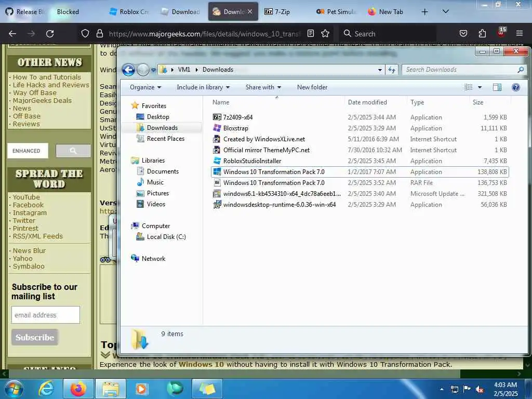Click the Save to Pocket icon
Image resolution: width=532 pixels, height=399 pixels.
463,33
